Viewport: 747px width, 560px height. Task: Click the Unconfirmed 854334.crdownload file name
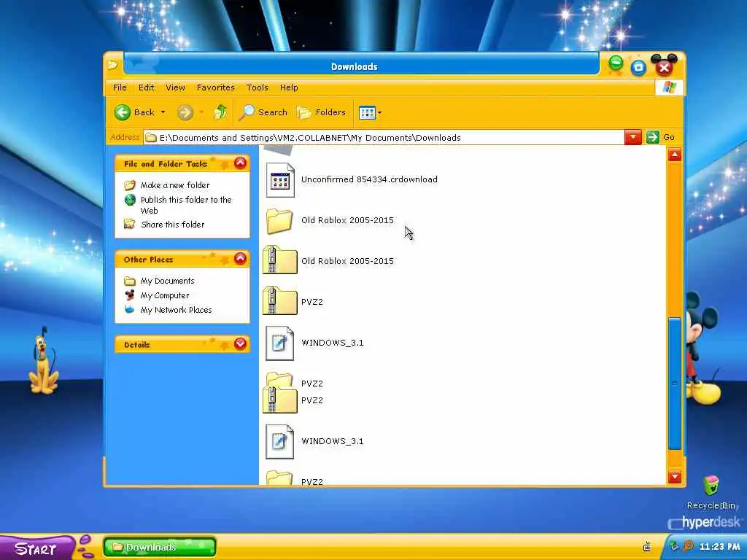pos(369,179)
